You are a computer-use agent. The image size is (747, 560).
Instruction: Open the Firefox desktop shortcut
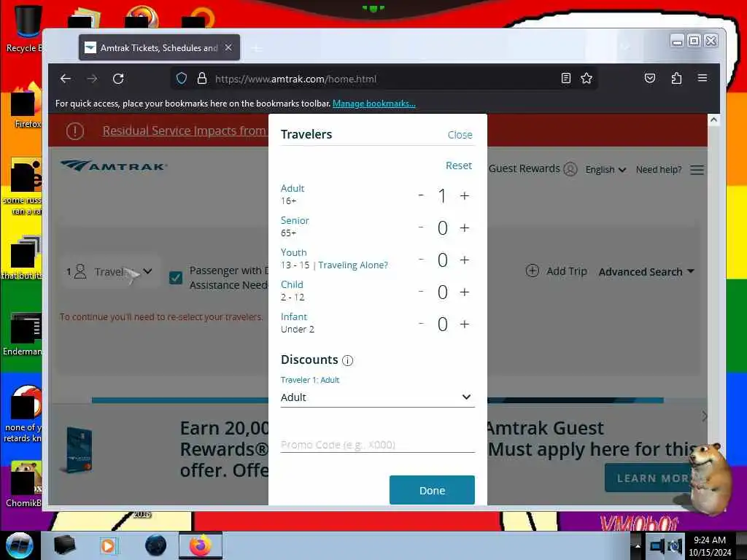[x=26, y=106]
